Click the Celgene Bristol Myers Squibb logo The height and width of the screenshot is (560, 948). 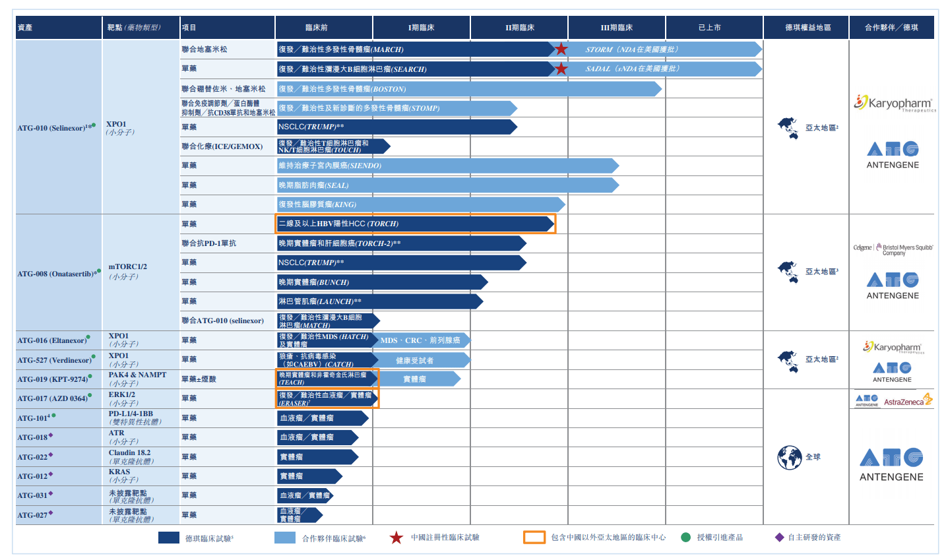pyautogui.click(x=893, y=250)
